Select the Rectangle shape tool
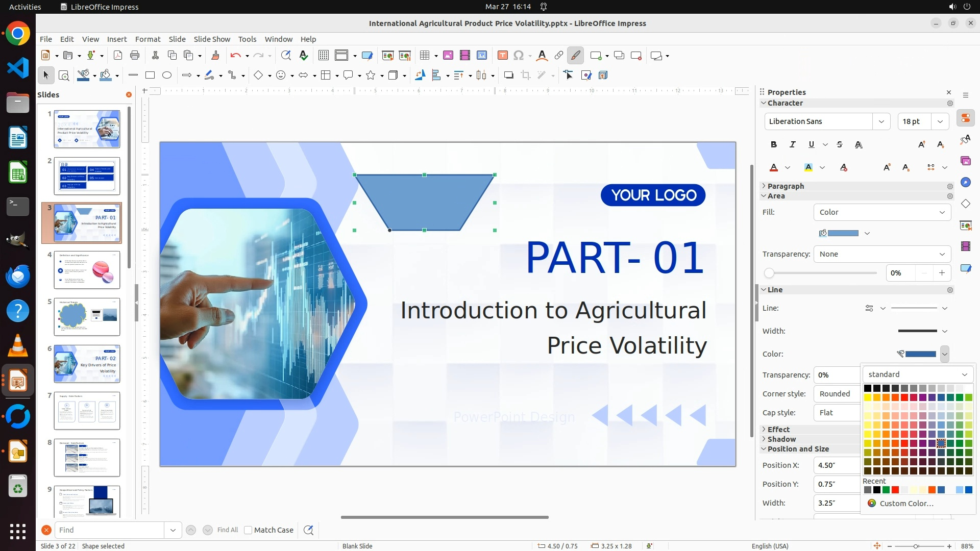The height and width of the screenshot is (551, 980). [150, 76]
